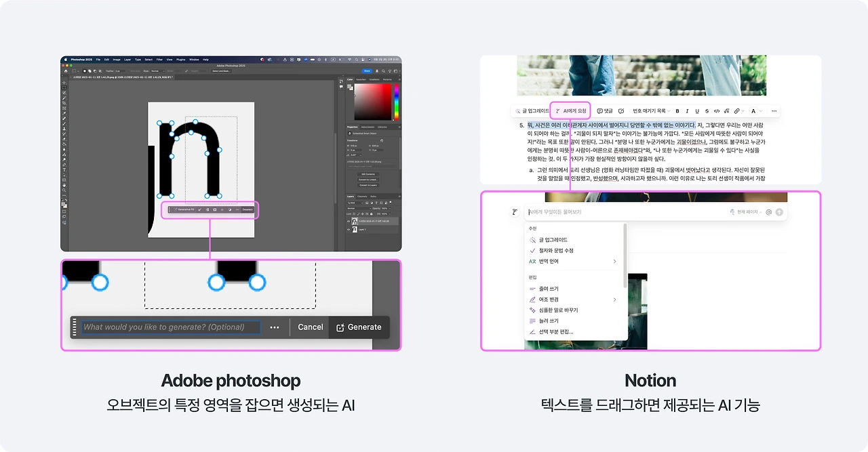Open the link dropdown in Notion toolbar

pyautogui.click(x=738, y=111)
